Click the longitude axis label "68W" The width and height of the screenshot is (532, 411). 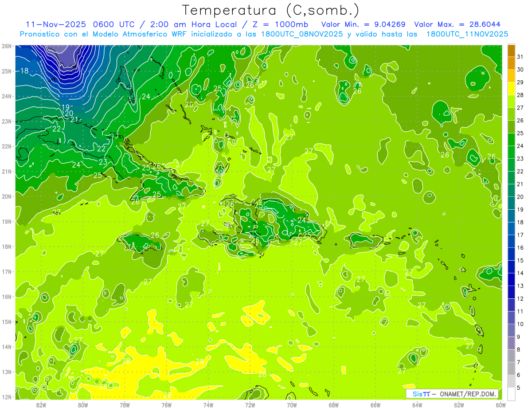(334, 405)
